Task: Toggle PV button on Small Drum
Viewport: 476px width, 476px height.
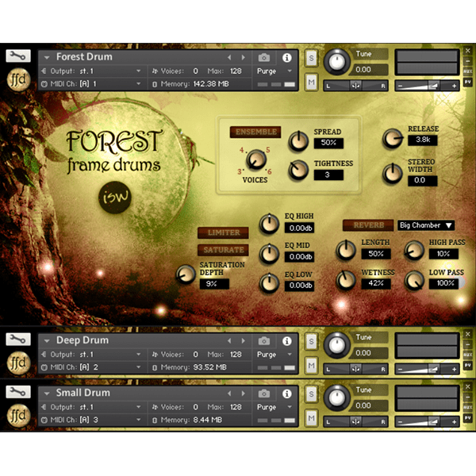Action: [467, 418]
